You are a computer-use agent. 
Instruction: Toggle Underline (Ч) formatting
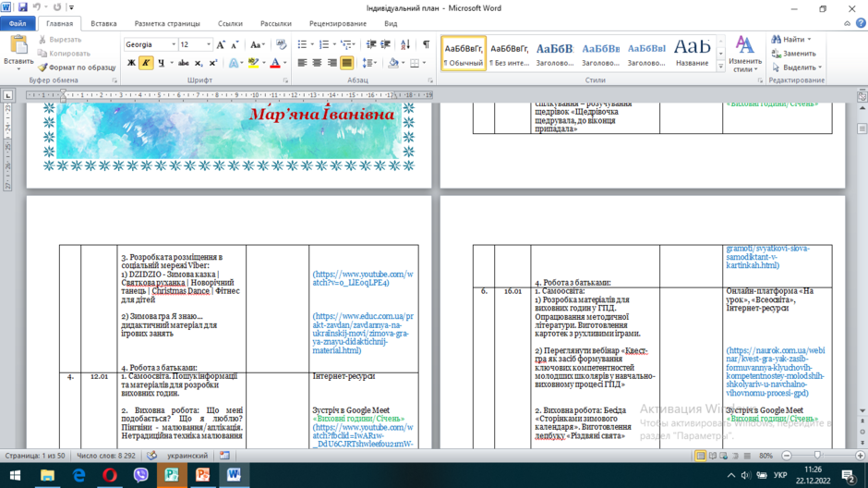point(161,63)
